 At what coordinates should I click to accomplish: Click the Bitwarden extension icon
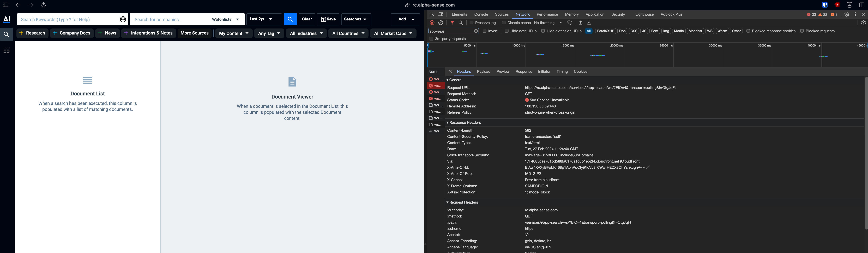(824, 5)
